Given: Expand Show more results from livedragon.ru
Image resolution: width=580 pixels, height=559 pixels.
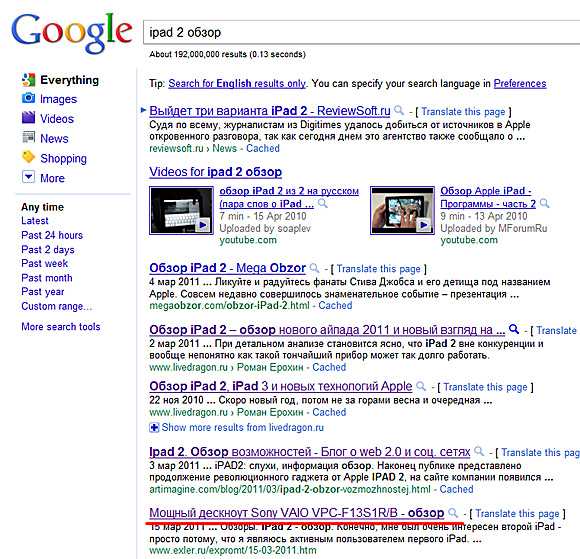Looking at the screenshot, I should point(236,428).
